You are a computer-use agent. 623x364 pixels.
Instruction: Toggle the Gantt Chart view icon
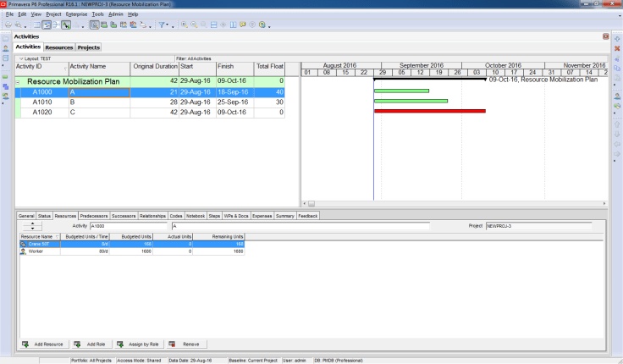tap(47, 25)
